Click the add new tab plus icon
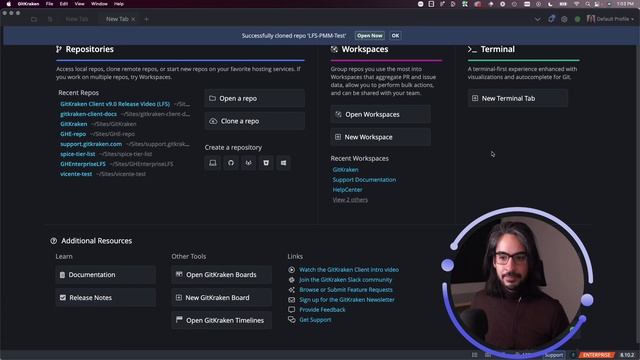640x360 pixels. coord(146,19)
